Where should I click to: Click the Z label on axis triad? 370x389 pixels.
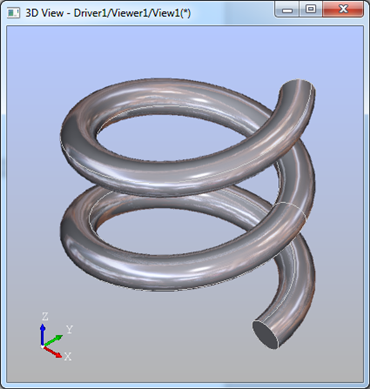point(45,316)
